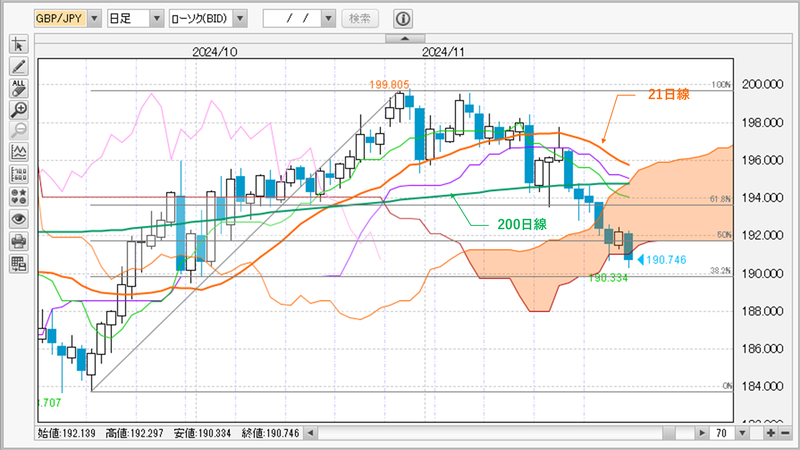Click the horizontal scrollbar thumb
Image resolution: width=800 pixels, height=450 pixels.
pyautogui.click(x=669, y=433)
